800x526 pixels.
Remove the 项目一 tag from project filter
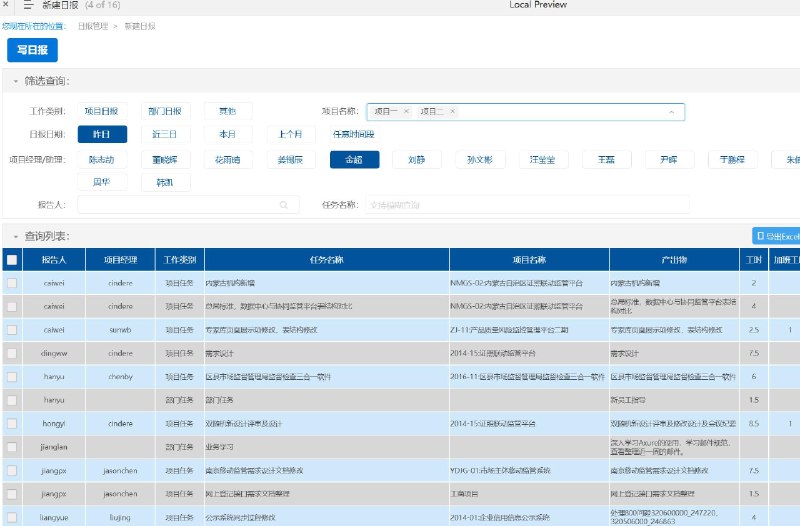[x=406, y=111]
